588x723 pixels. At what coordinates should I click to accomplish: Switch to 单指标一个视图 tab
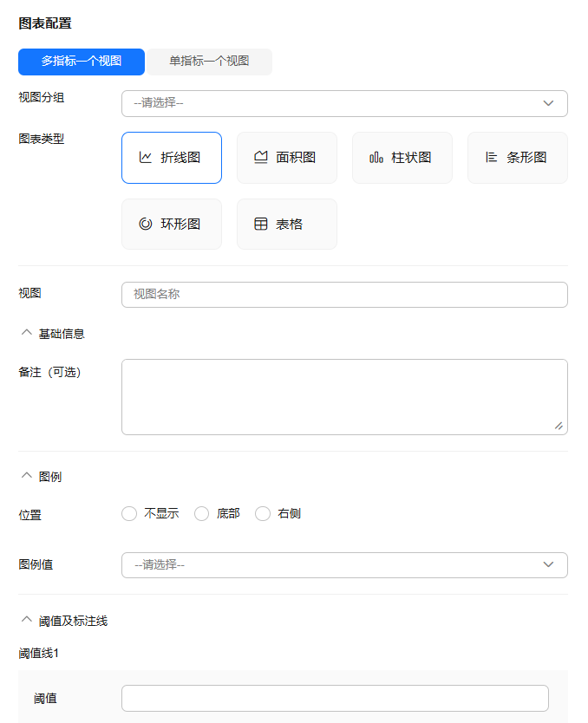click(209, 62)
